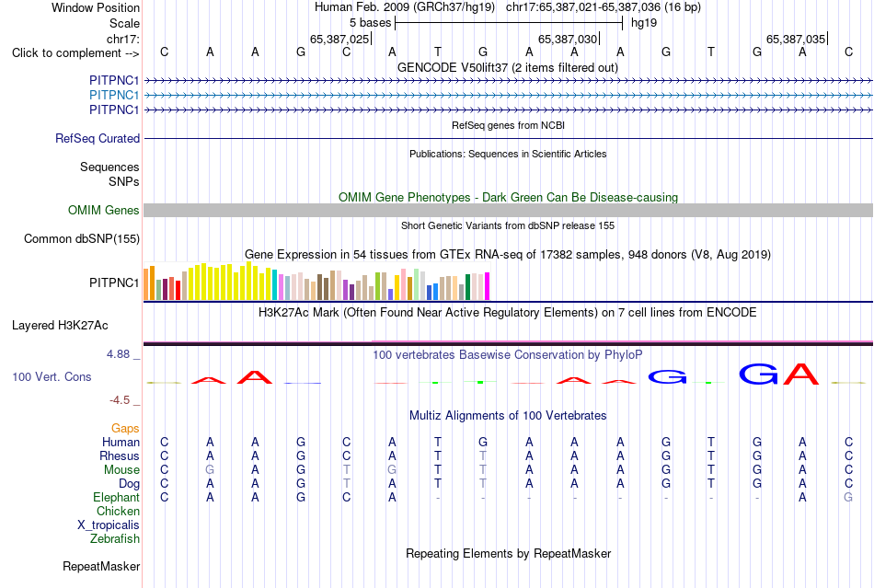The height and width of the screenshot is (588, 874).
Task: Click the PITPNC1 label beside GTEx bar chart
Action: 114,283
